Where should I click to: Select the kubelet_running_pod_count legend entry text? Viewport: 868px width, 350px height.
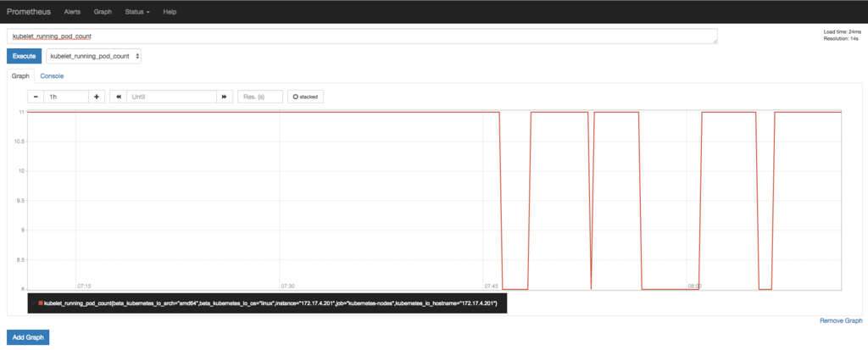point(270,303)
